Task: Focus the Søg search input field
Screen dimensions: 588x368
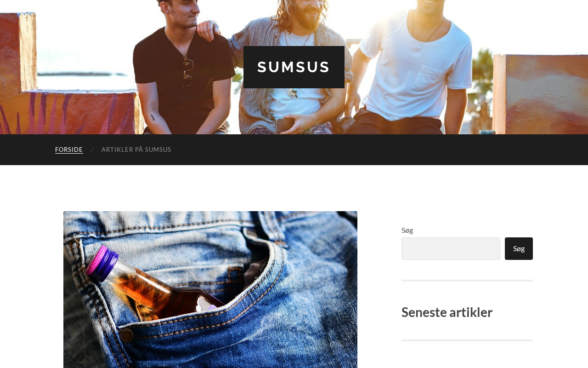Action: [x=451, y=248]
